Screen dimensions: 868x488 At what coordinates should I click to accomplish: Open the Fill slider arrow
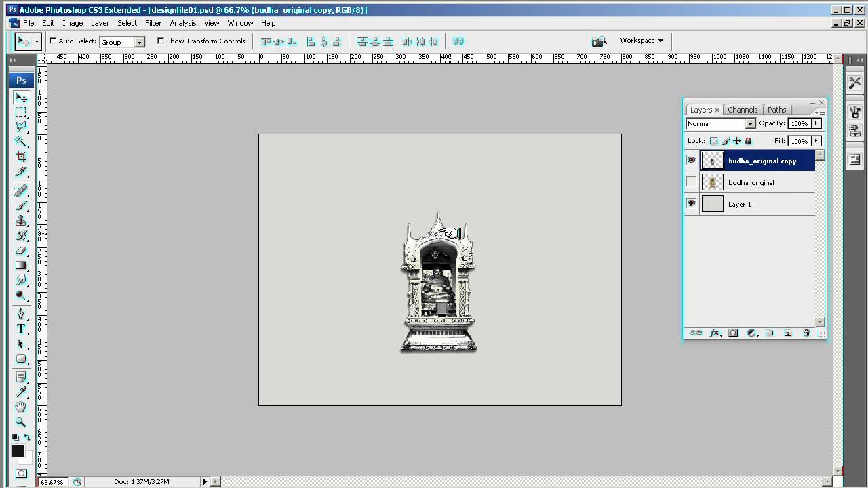[x=816, y=141]
